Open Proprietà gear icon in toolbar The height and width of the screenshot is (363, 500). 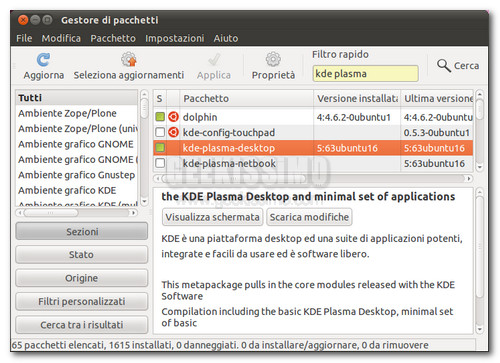pos(273,59)
